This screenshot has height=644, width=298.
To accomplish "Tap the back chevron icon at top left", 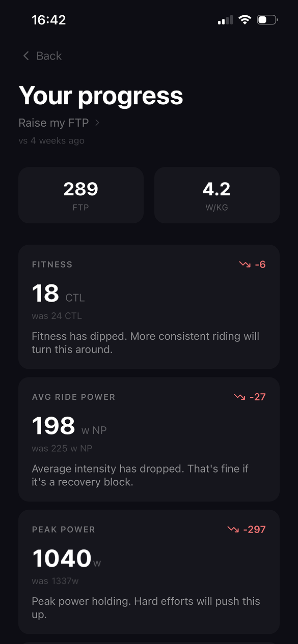I will pyautogui.click(x=25, y=55).
